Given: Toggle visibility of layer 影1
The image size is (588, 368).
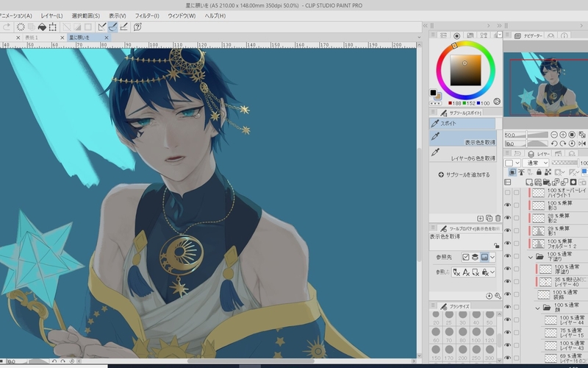Looking at the screenshot, I should click(x=508, y=230).
